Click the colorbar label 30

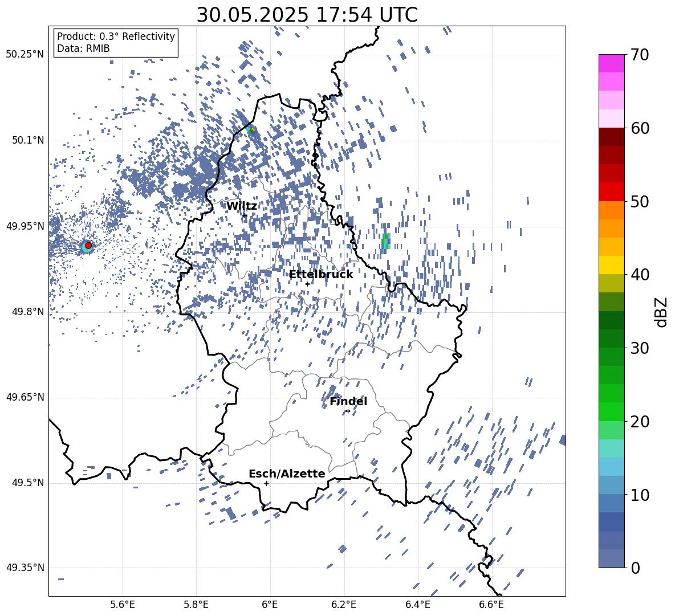[x=640, y=348]
